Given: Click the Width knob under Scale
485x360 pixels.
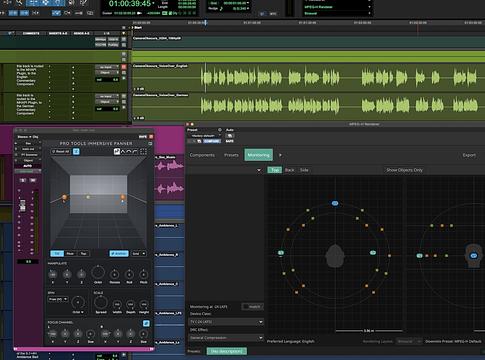Looking at the screenshot, I should pyautogui.click(x=117, y=304).
